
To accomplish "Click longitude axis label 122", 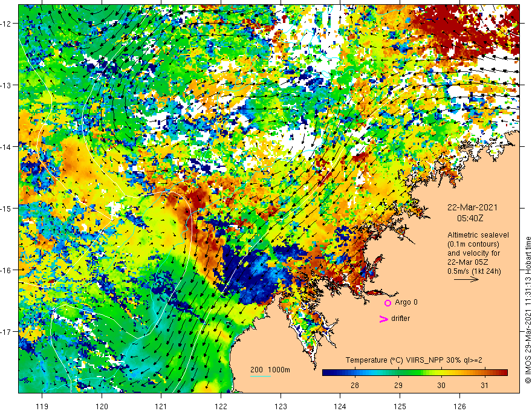I will coord(221,406).
